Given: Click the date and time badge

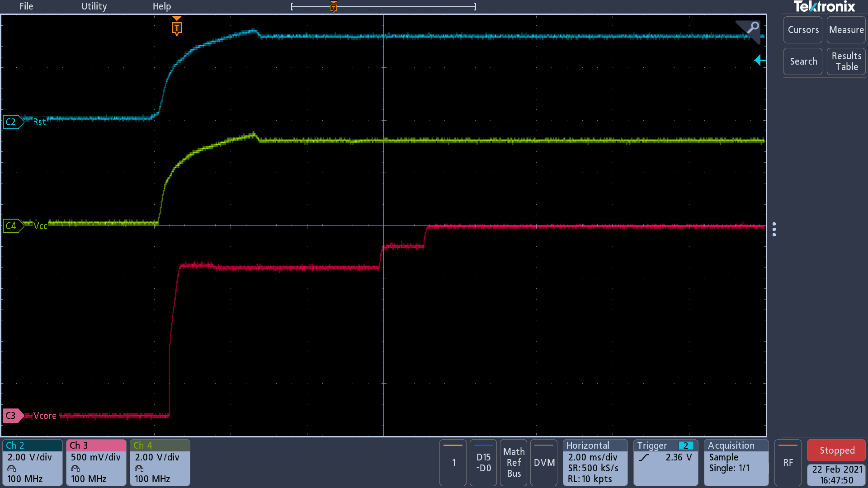Looking at the screenshot, I should [836, 475].
